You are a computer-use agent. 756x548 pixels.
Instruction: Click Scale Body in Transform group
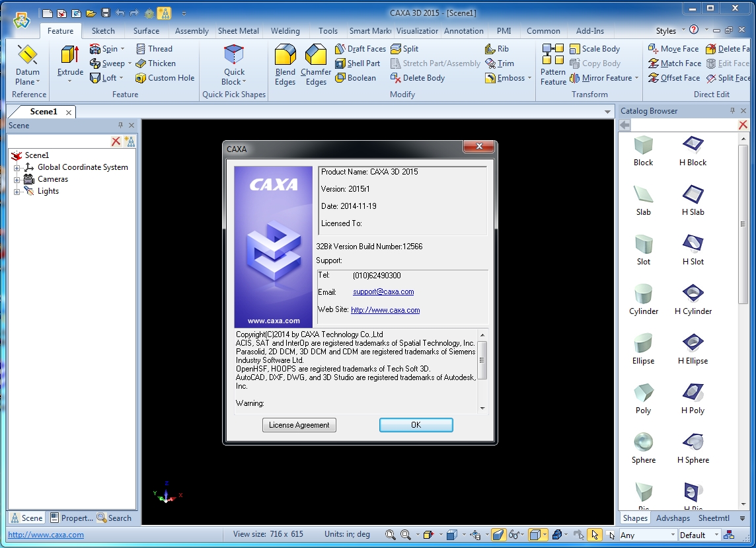595,49
